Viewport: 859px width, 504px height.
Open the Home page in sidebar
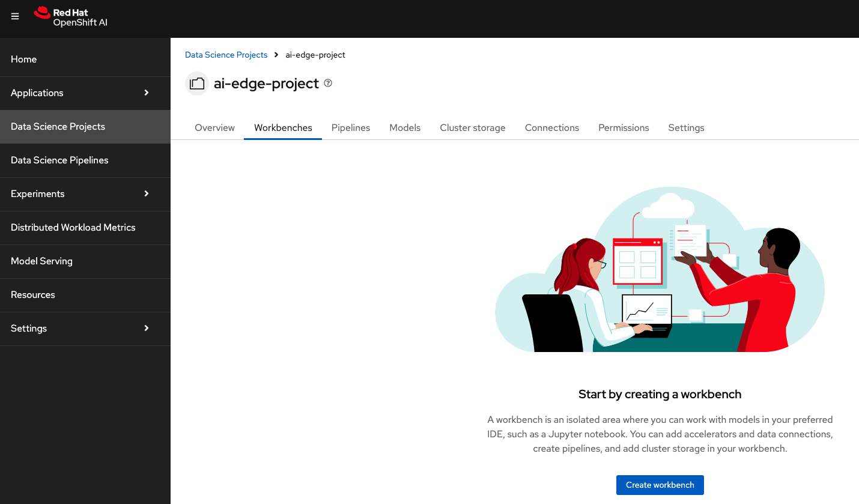point(24,59)
